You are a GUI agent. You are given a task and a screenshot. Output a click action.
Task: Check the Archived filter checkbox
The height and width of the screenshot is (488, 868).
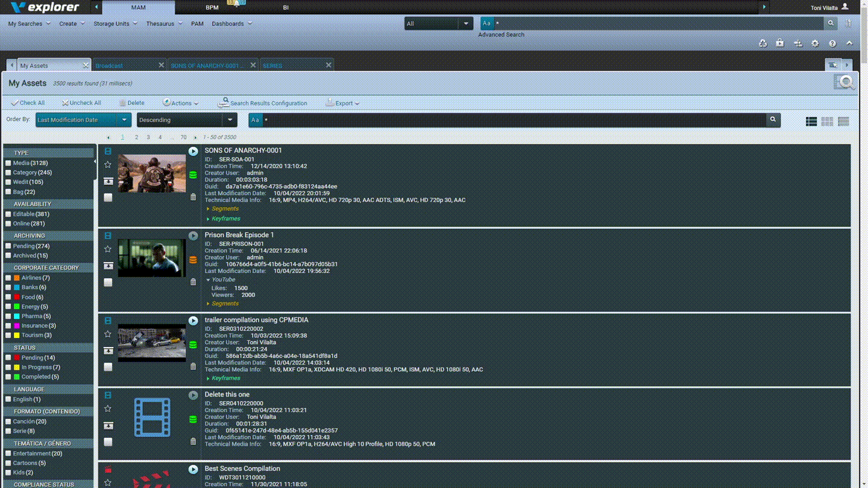(8, 255)
